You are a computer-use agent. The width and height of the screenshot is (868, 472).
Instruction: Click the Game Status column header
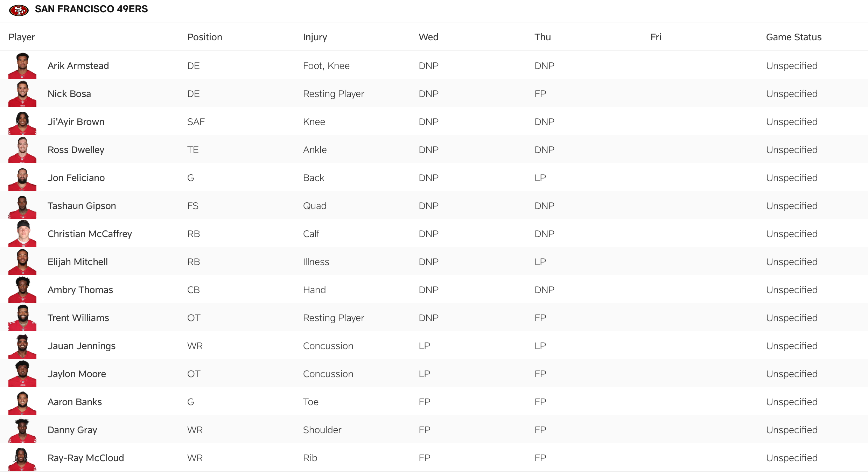[x=793, y=37]
